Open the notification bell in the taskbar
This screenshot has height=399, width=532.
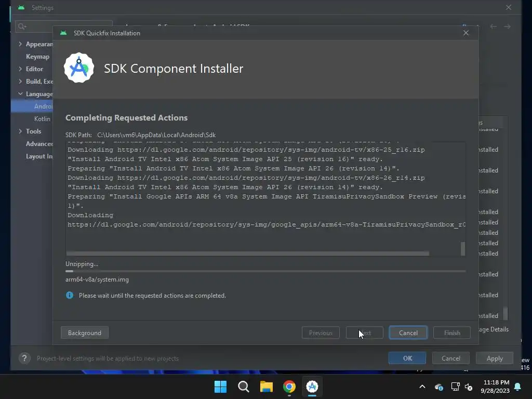518,387
